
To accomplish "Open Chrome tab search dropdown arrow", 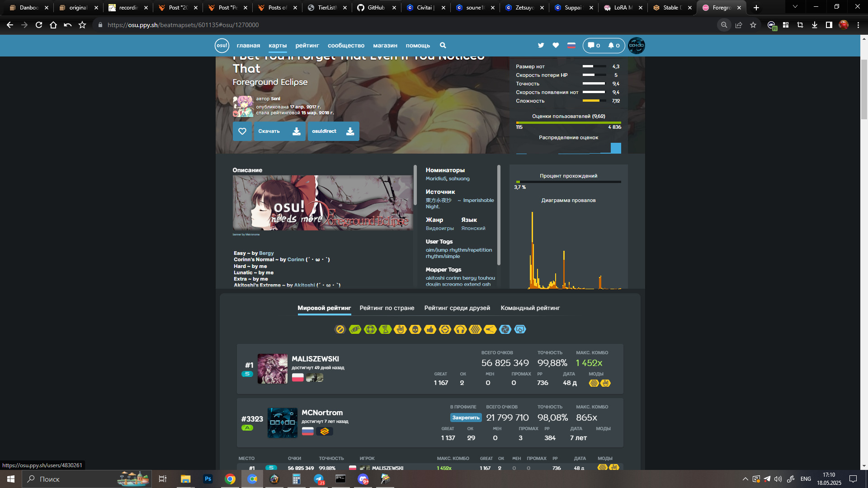I will click(x=795, y=7).
